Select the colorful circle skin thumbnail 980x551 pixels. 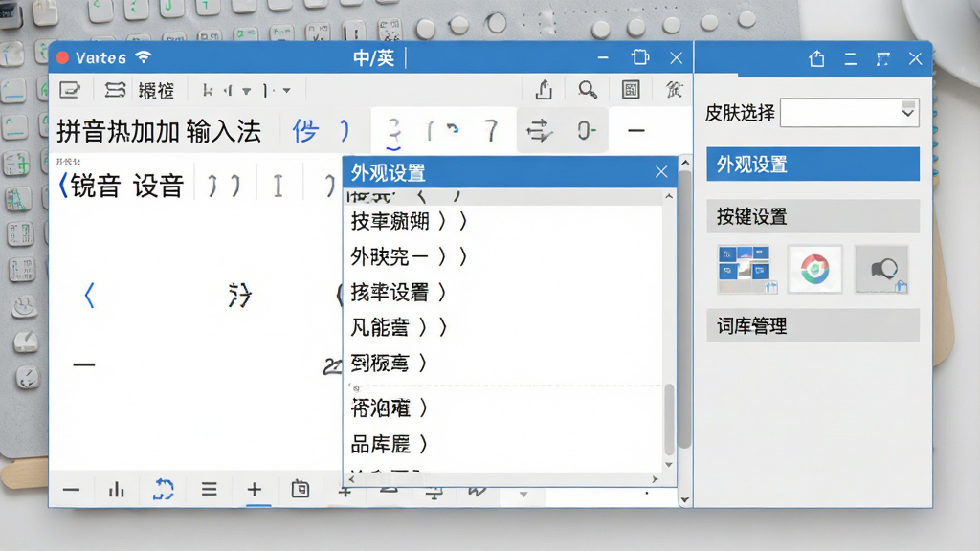814,269
